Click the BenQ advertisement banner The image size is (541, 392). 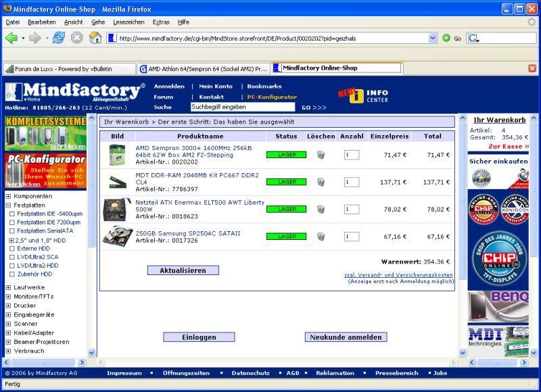coord(498,305)
